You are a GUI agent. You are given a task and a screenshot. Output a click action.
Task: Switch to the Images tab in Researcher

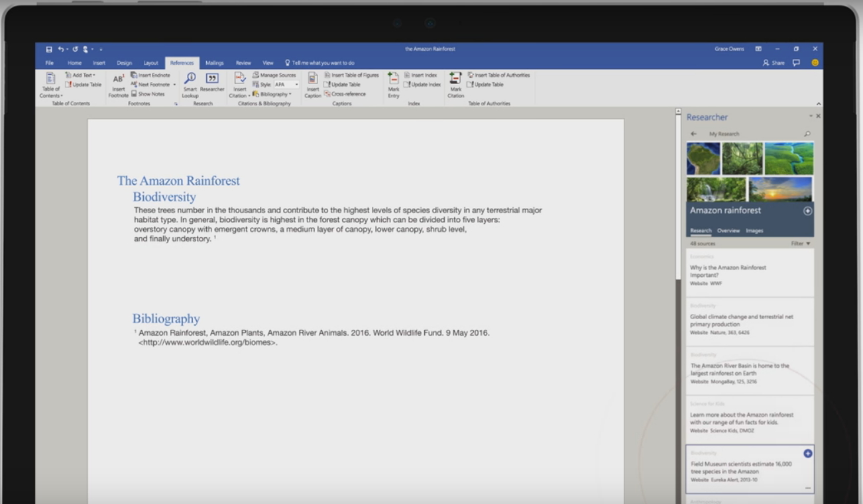tap(754, 230)
